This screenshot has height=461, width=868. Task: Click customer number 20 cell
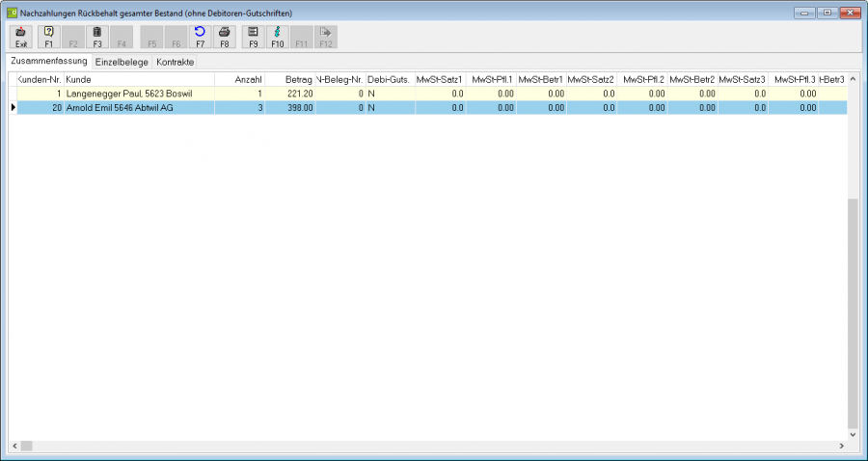click(41, 108)
